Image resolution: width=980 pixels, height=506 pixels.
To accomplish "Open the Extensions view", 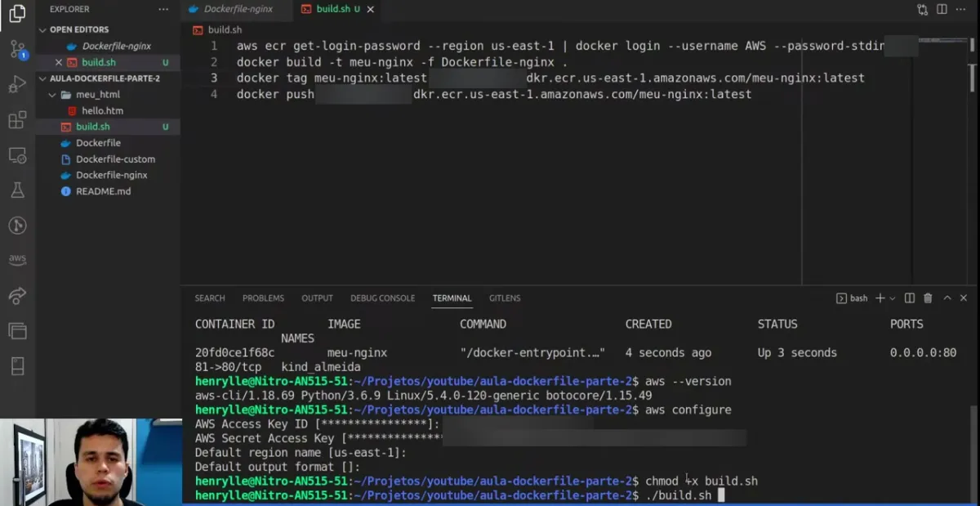I will tap(17, 120).
